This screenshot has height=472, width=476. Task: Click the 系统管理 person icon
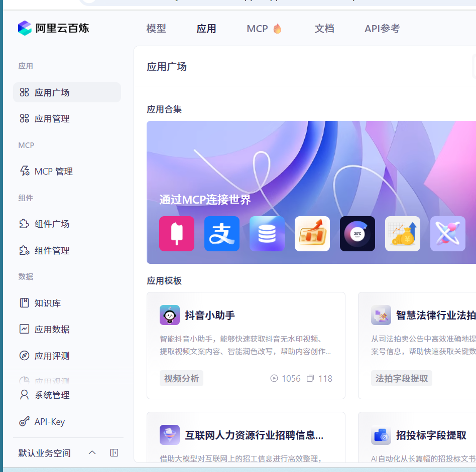[x=24, y=395]
